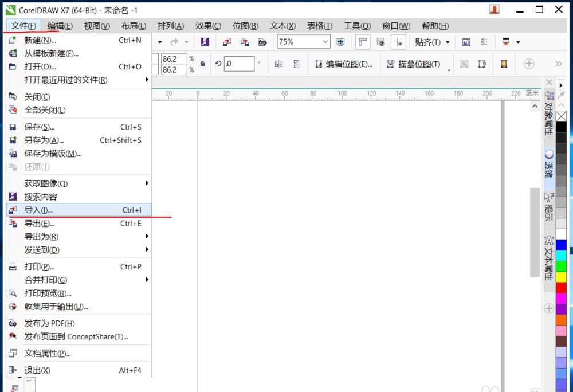This screenshot has height=392, width=573.
Task: Expand 打开最近用过的文件 submenu
Action: pos(79,80)
